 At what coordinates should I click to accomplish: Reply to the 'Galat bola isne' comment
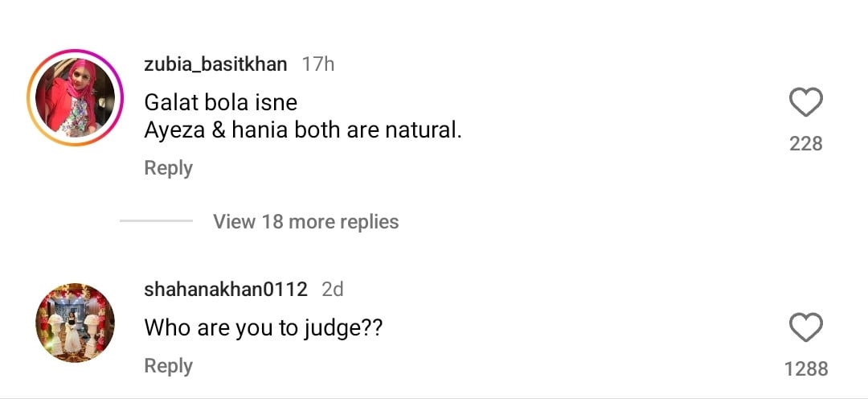click(168, 168)
